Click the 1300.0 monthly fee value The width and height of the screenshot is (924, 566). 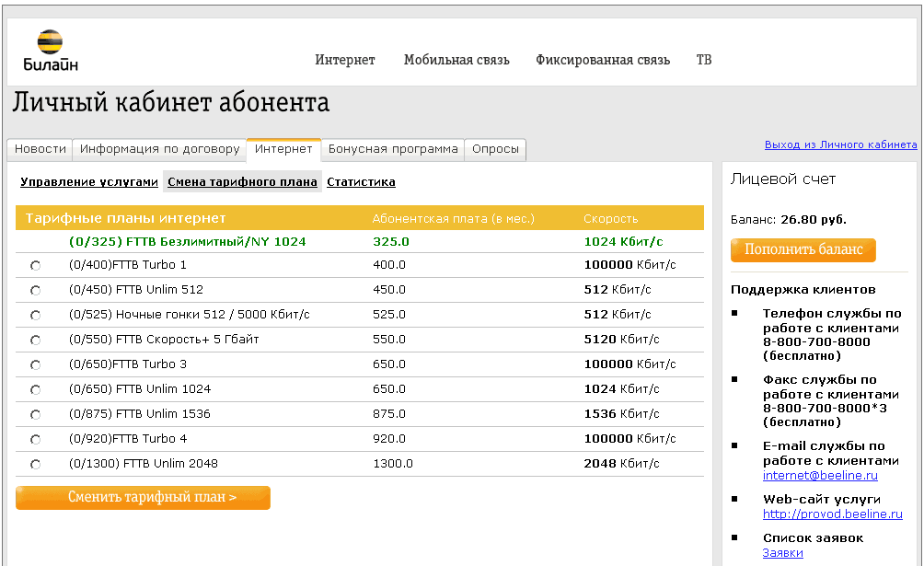[393, 464]
